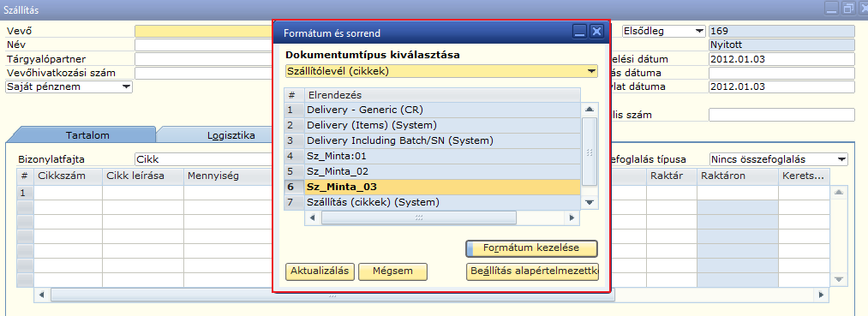
Task: Click the Vevőhivatkozási szám input field
Action: click(x=204, y=73)
